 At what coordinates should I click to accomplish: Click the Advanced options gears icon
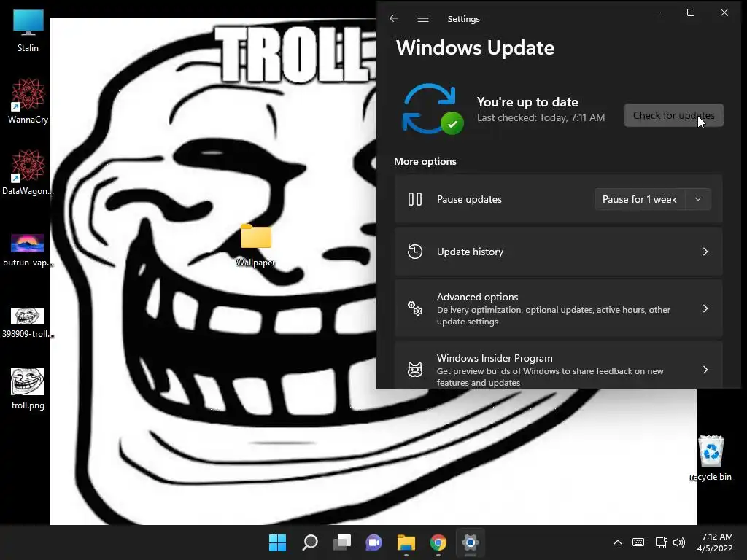point(415,308)
